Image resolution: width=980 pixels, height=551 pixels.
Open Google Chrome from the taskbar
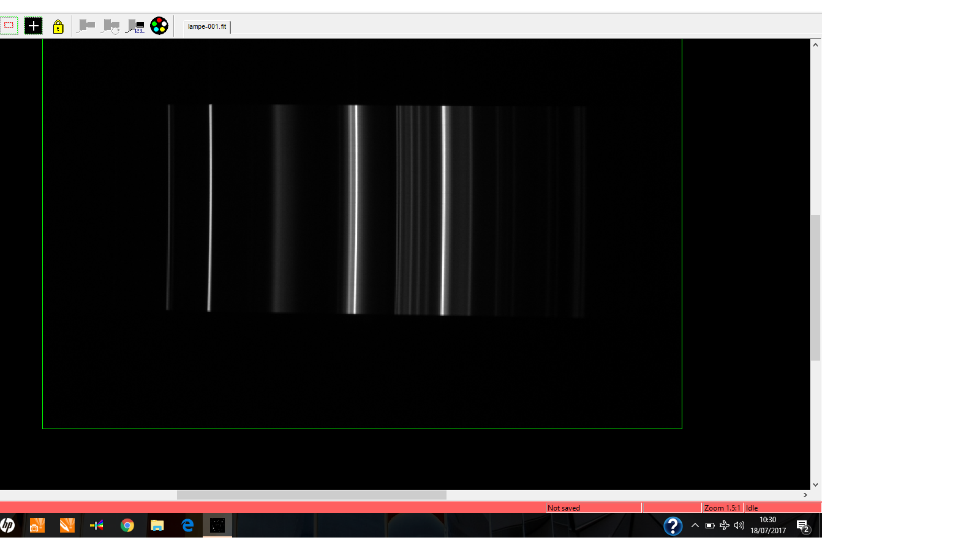(127, 525)
